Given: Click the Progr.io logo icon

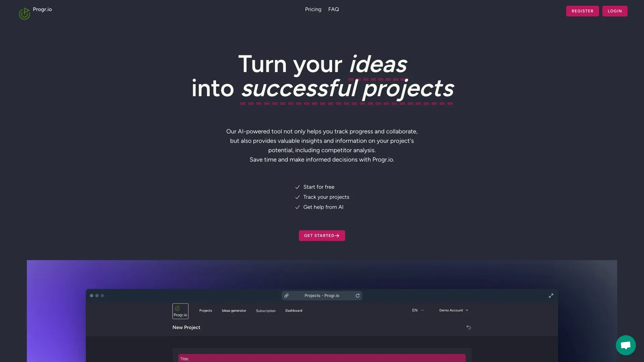Looking at the screenshot, I should pos(24,13).
